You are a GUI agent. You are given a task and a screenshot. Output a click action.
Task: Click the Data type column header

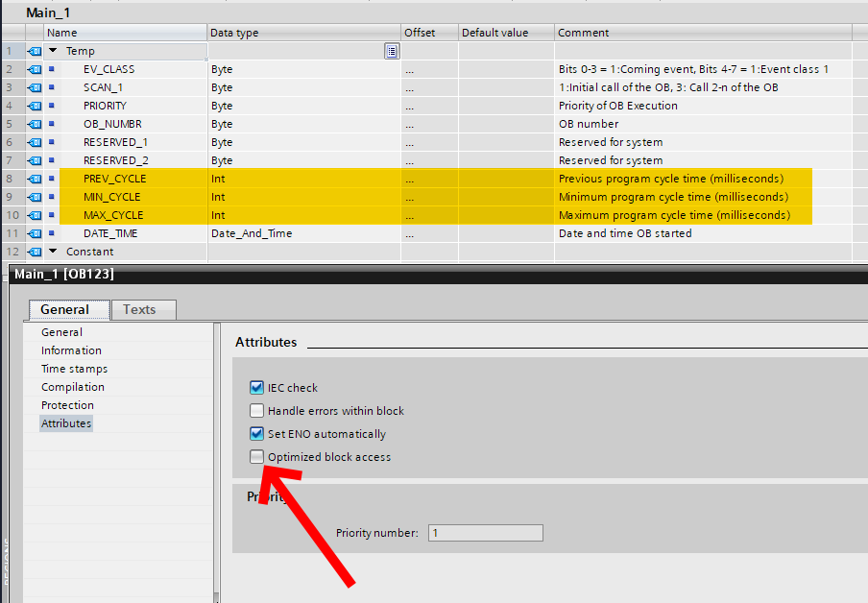304,33
